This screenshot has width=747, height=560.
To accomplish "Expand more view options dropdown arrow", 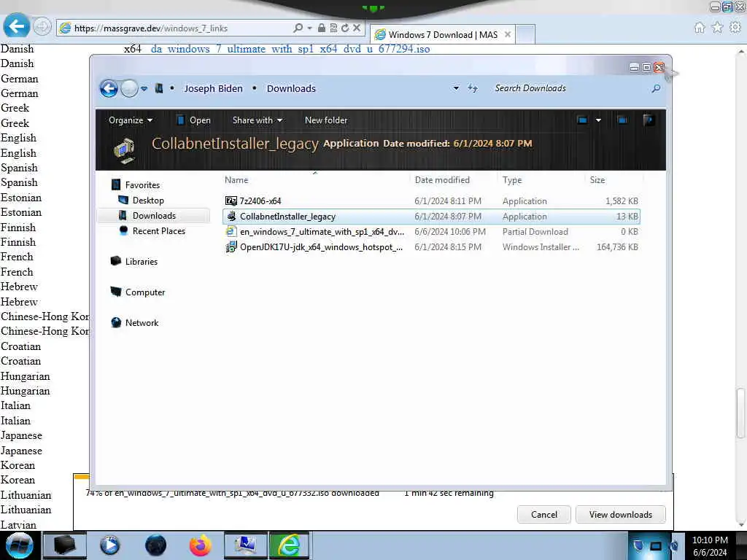I will pos(598,120).
